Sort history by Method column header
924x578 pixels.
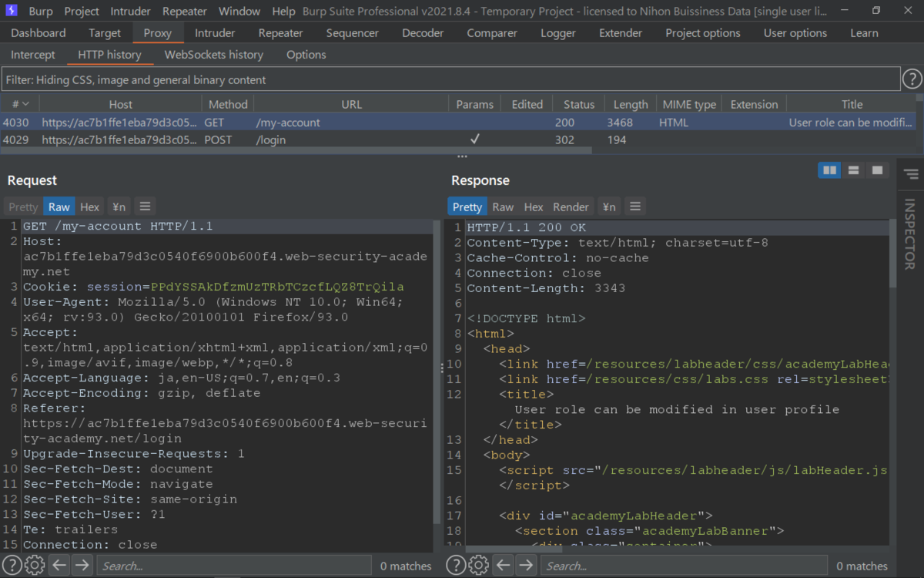coord(228,104)
